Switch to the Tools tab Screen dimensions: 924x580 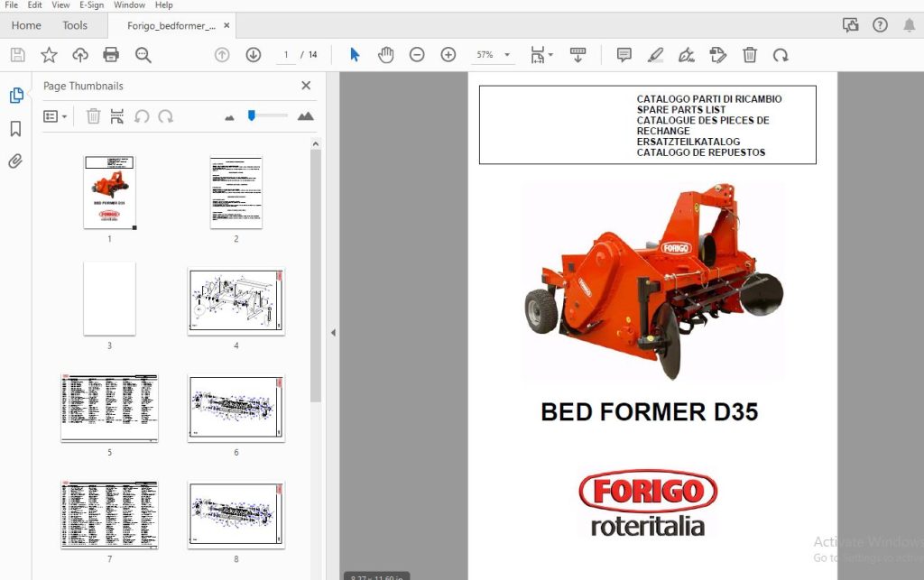75,25
